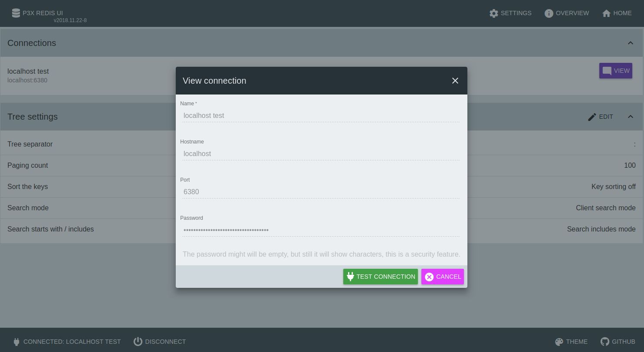This screenshot has width=644, height=352.
Task: Collapse the Connections section
Action: click(631, 43)
